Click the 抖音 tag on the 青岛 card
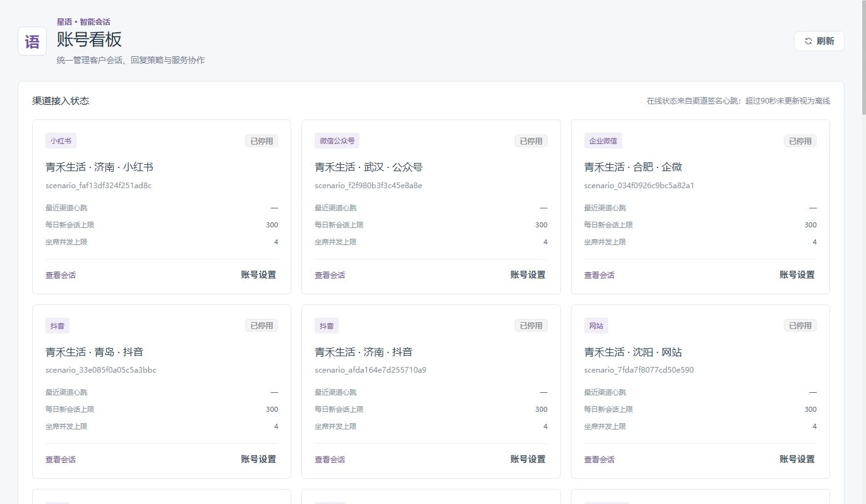Viewport: 866px width, 504px height. tap(57, 325)
